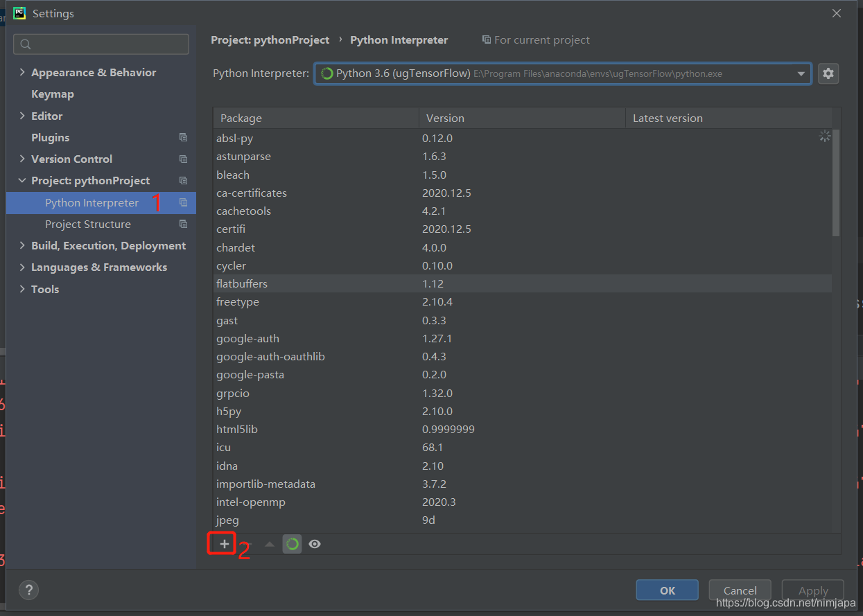The height and width of the screenshot is (616, 863).
Task: Click the project-level icon beside Python Interpreter
Action: (183, 202)
